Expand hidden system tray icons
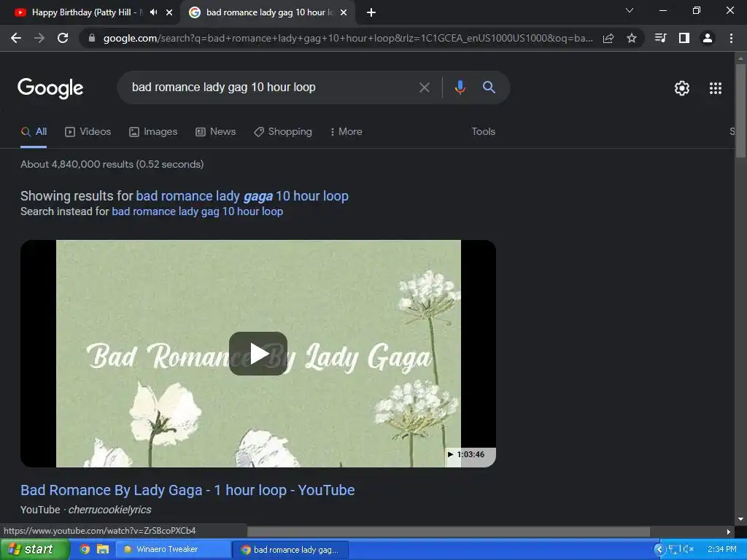 [x=659, y=550]
